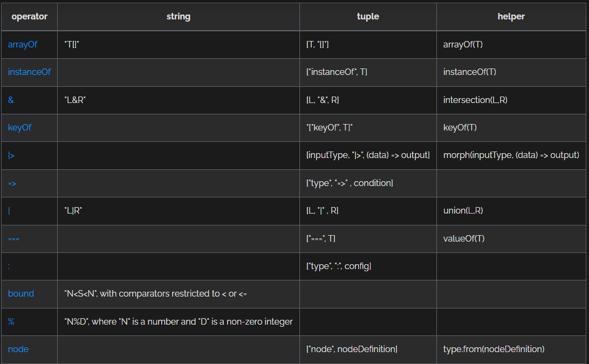Viewport: 589px width, 364px height.
Task: Click the "L&R" string cell
Action: 76,100
